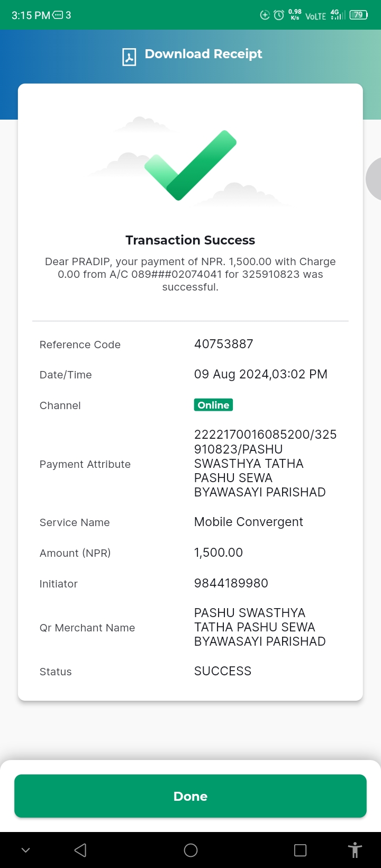Tap the Android back triangle icon

80,850
